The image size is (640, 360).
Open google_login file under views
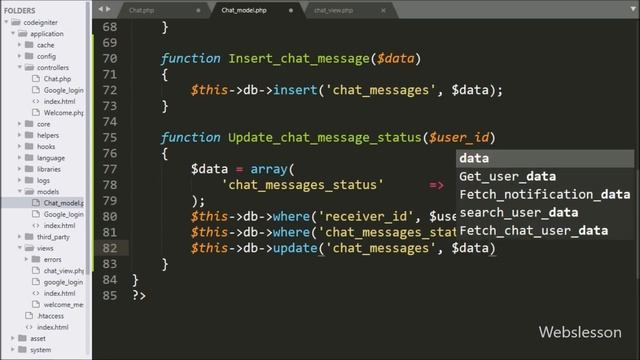(x=63, y=282)
